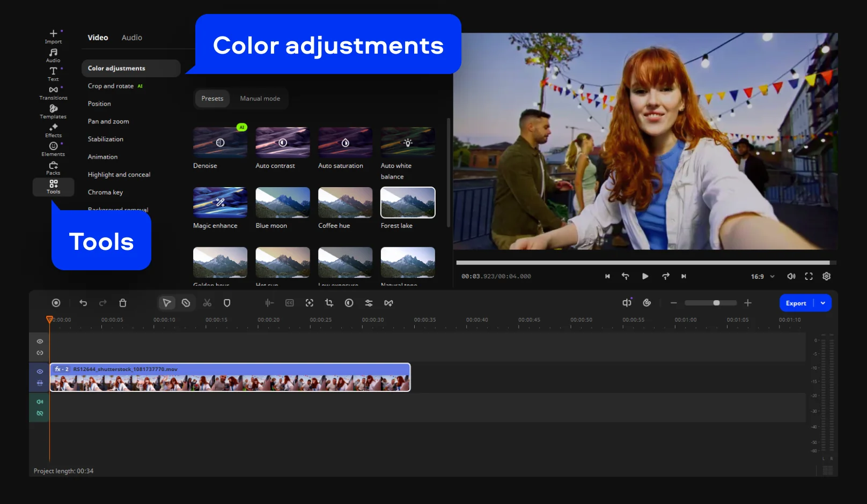Click the scissors split icon

(207, 303)
